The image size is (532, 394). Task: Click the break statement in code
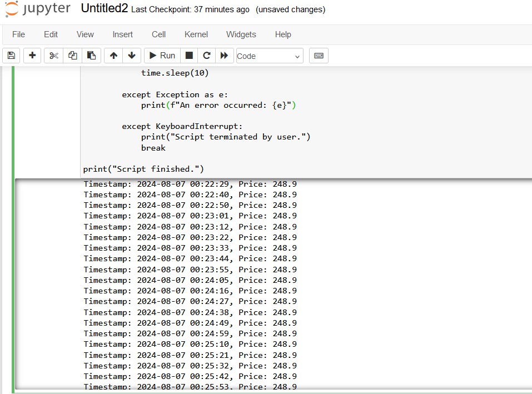[x=153, y=148]
